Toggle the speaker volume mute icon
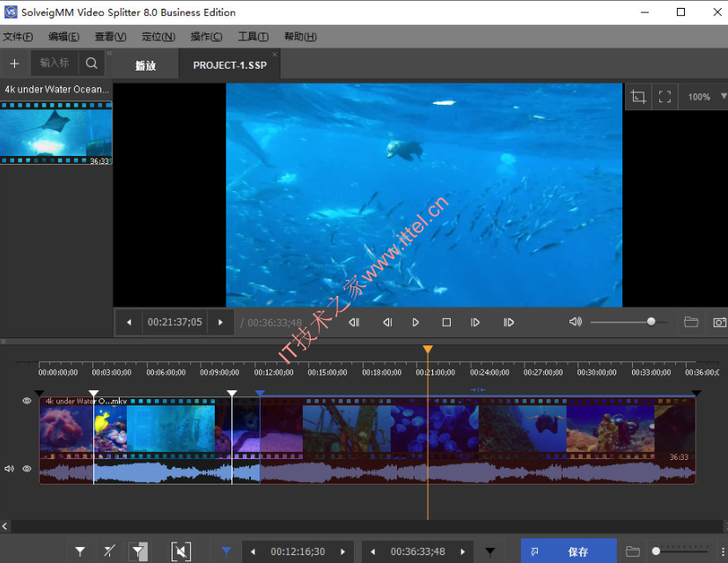This screenshot has width=728, height=563. coord(575,322)
